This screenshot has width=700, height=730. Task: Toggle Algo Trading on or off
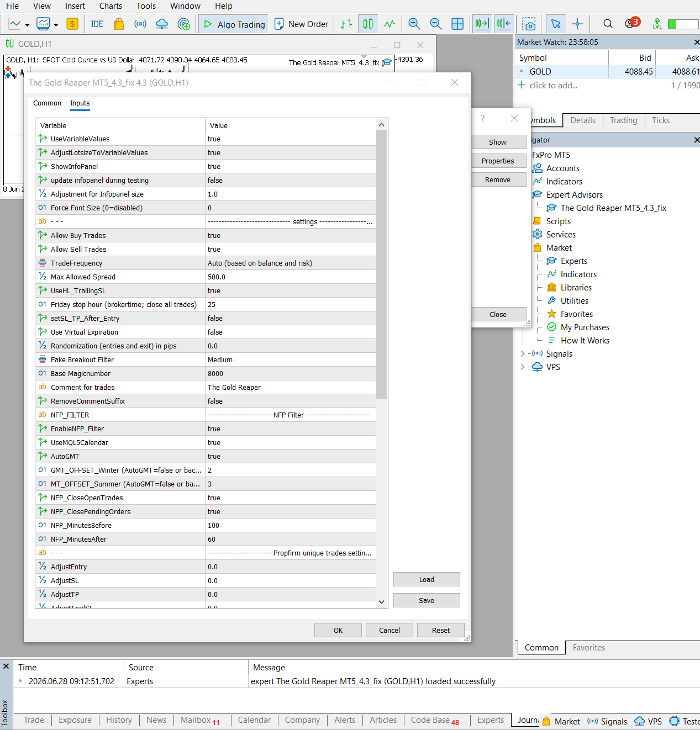point(234,24)
